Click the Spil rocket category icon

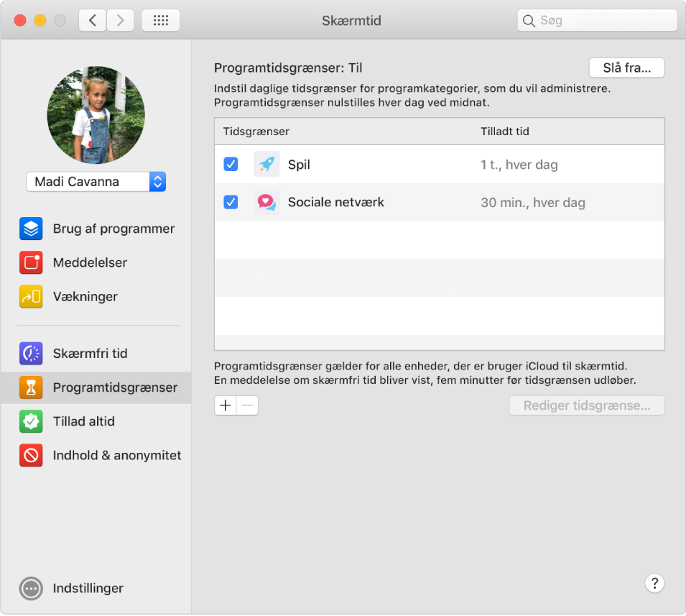(x=266, y=165)
